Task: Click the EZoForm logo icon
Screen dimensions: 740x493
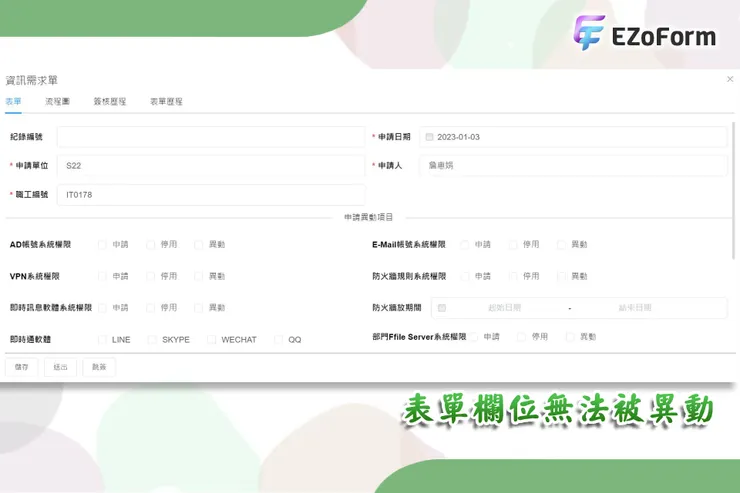Action: pos(589,32)
